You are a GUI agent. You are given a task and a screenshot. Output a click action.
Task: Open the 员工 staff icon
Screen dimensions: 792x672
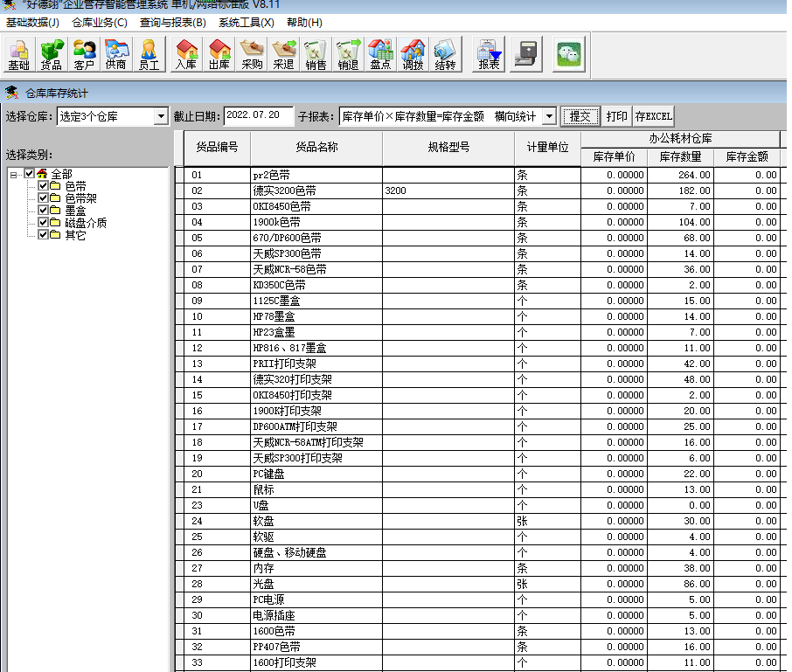(x=149, y=54)
